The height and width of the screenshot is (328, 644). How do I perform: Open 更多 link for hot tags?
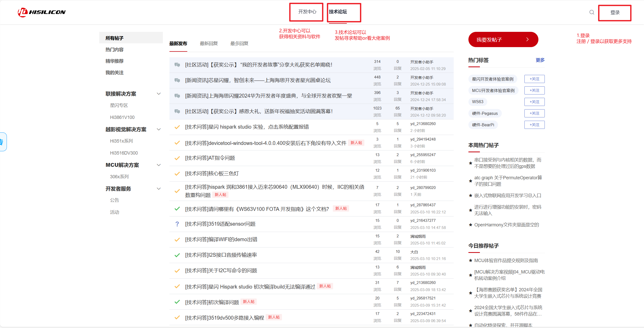point(540,60)
